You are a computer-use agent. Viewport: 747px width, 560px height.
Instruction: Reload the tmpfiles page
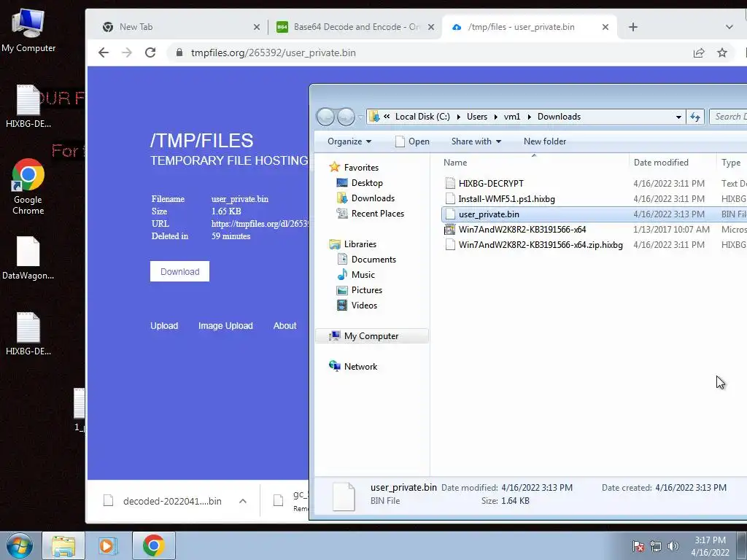[150, 52]
